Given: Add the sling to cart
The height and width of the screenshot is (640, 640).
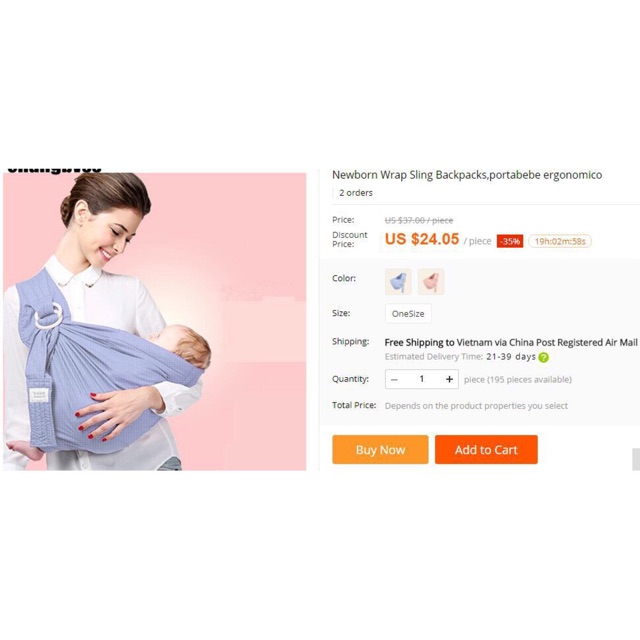Looking at the screenshot, I should pos(486,449).
